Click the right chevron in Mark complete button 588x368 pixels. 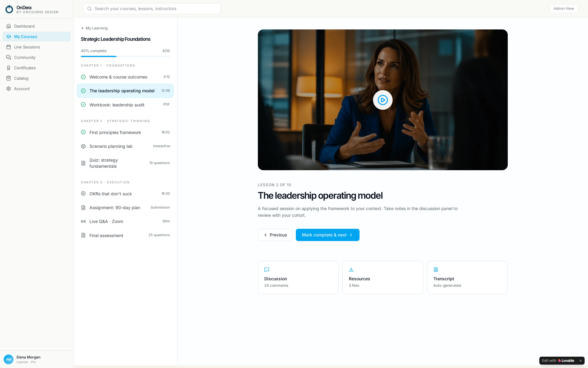[351, 235]
